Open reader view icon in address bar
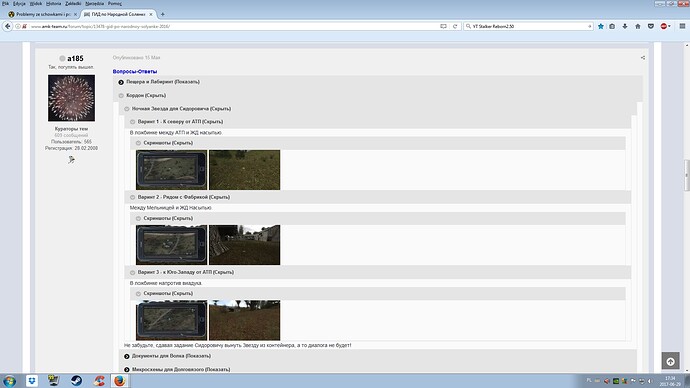 (x=443, y=26)
